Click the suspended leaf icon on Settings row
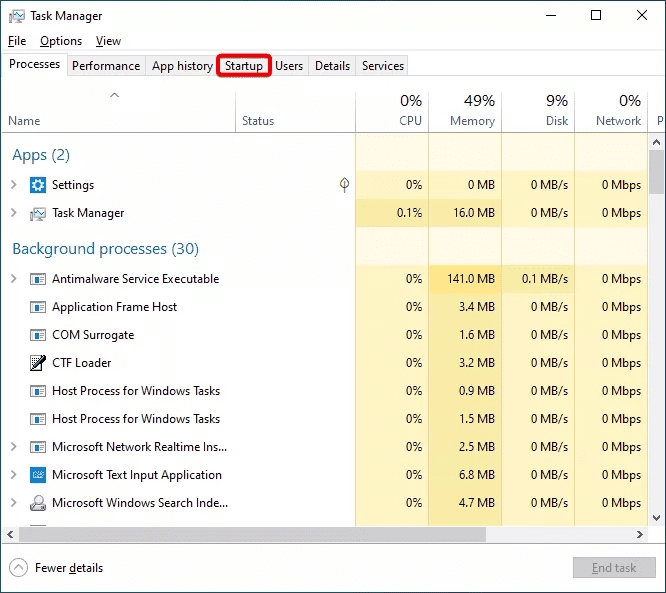 tap(344, 185)
